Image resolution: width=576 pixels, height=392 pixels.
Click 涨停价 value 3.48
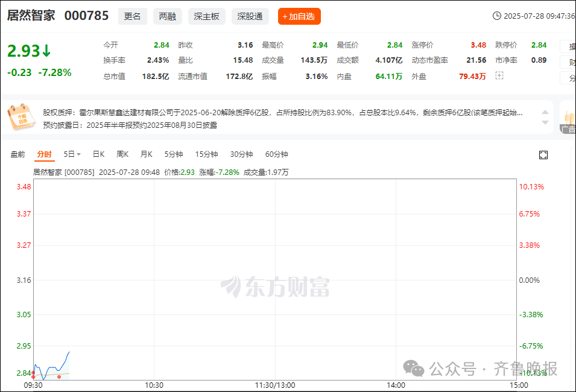(478, 45)
